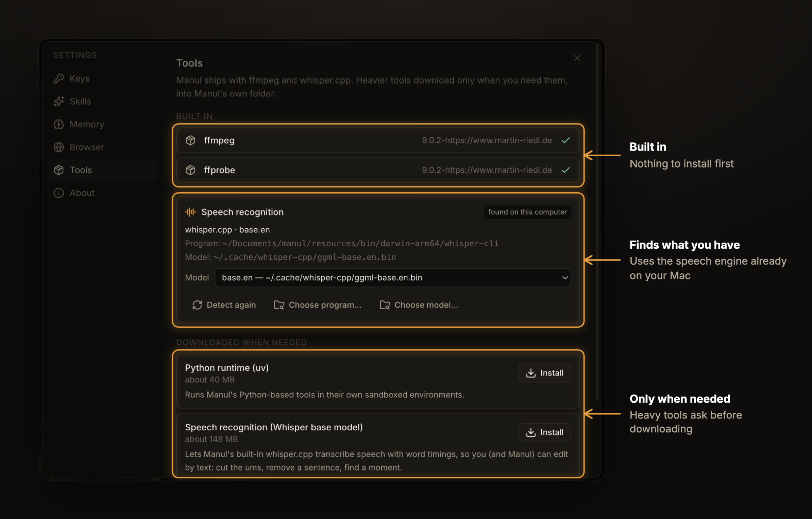The height and width of the screenshot is (519, 812).
Task: Click the package icon in ffmpeg row
Action: click(190, 140)
